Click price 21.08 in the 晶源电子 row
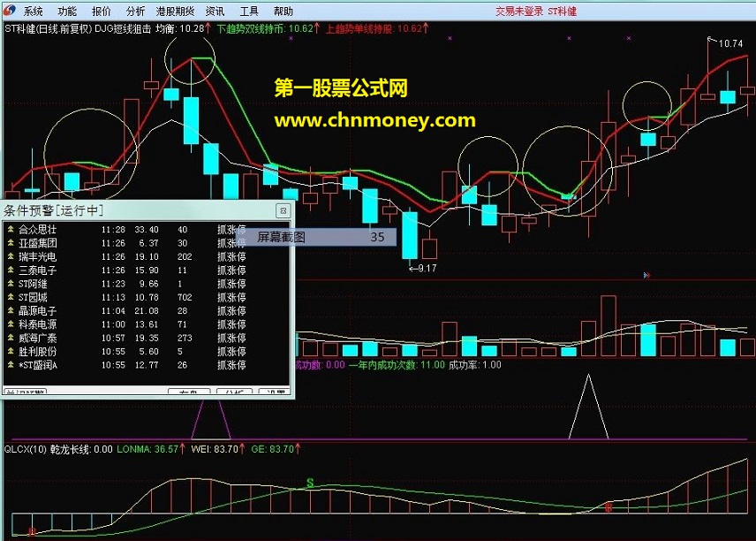Viewport: 756px width, 541px height. 147,310
